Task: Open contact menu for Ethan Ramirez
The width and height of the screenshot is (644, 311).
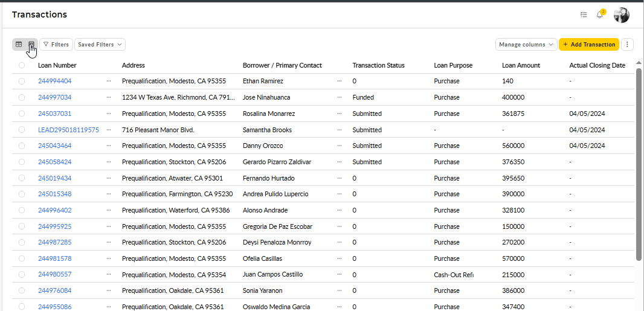Action: click(340, 82)
